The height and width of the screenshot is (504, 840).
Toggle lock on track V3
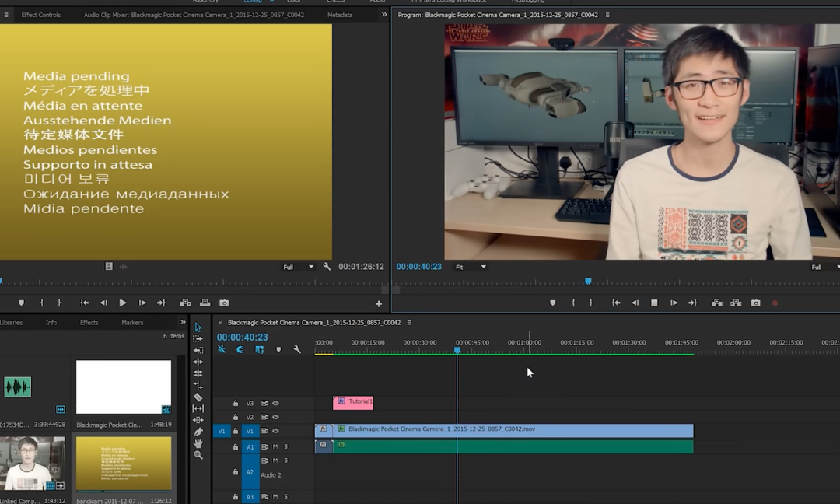click(235, 403)
